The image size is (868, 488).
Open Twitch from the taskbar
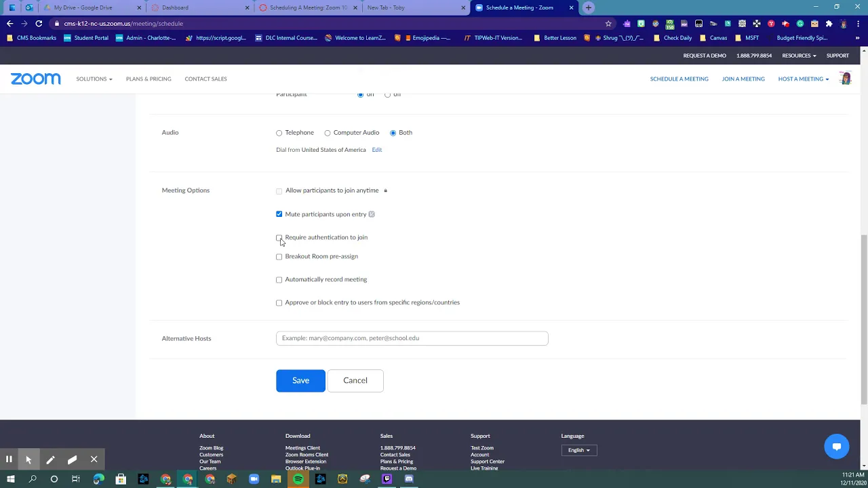click(x=387, y=479)
